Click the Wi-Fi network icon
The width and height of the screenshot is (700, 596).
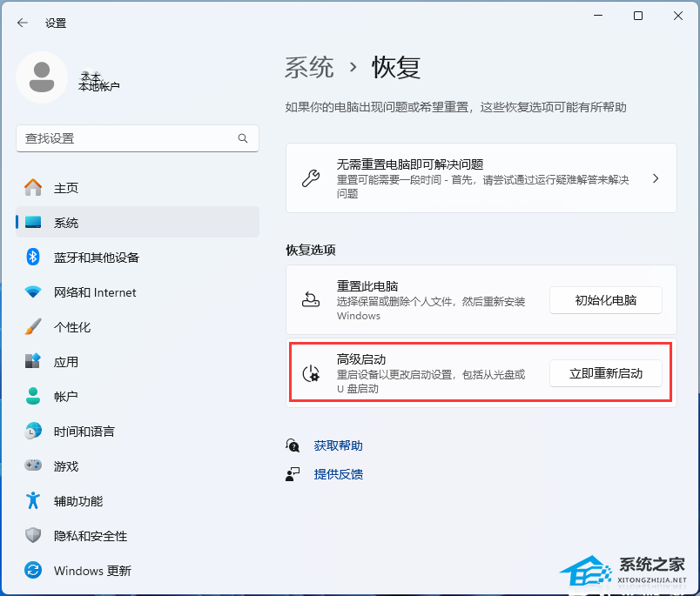pos(33,292)
